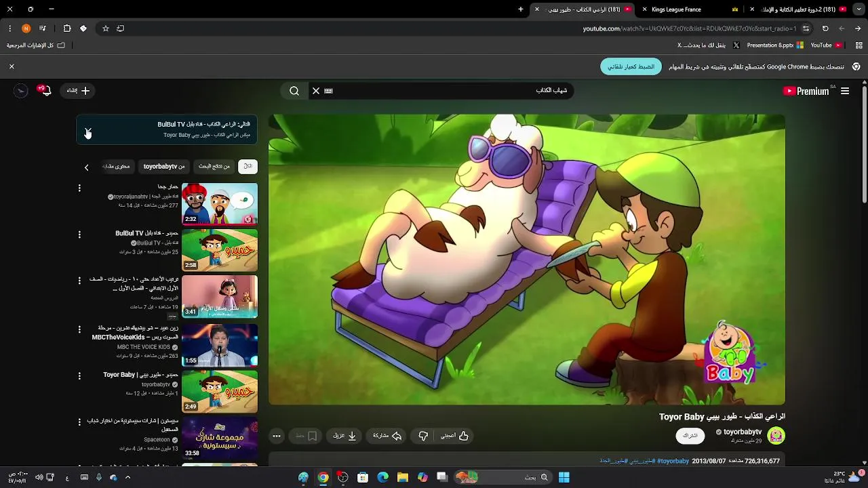Viewport: 868px width, 488px height.
Task: Open the #toyorbaby hashtag link
Action: (673, 461)
